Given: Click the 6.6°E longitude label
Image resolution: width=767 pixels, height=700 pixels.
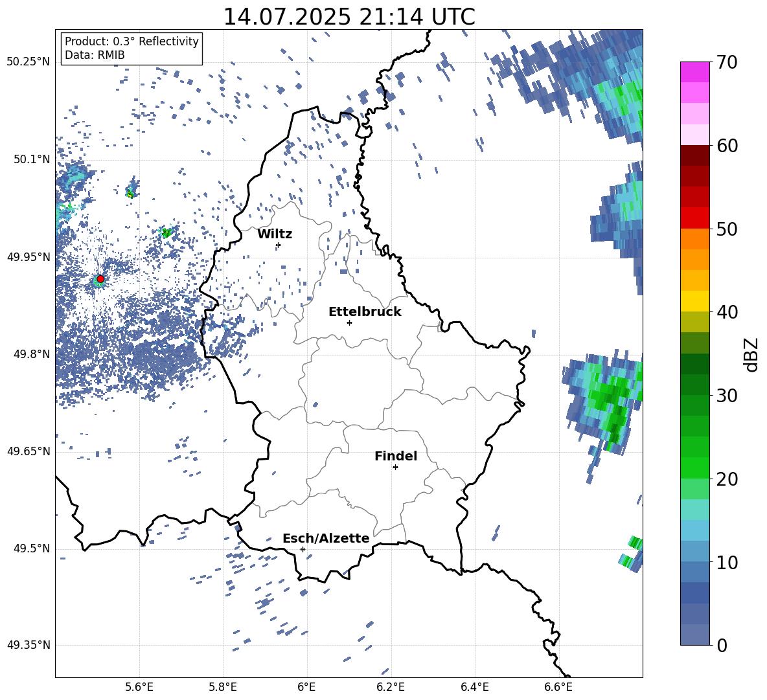Looking at the screenshot, I should pyautogui.click(x=558, y=687).
